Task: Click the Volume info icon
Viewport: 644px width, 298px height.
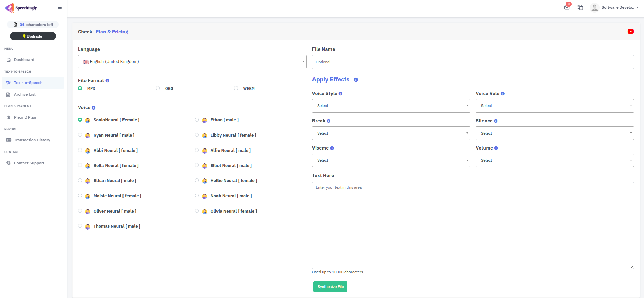Action: click(496, 148)
